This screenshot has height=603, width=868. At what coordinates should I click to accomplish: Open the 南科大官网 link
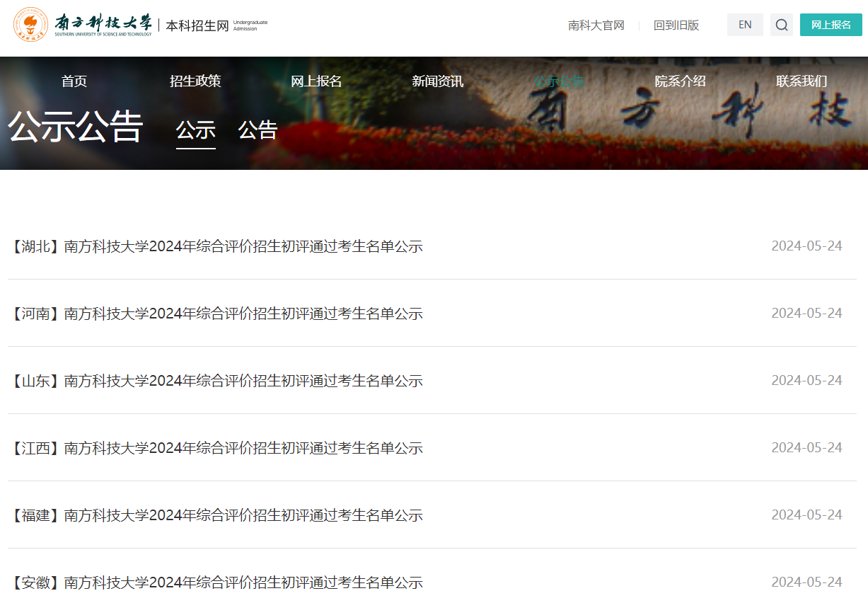596,25
